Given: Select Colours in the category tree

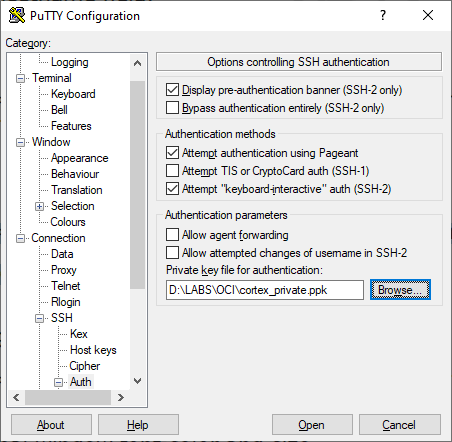Looking at the screenshot, I should [x=68, y=222].
